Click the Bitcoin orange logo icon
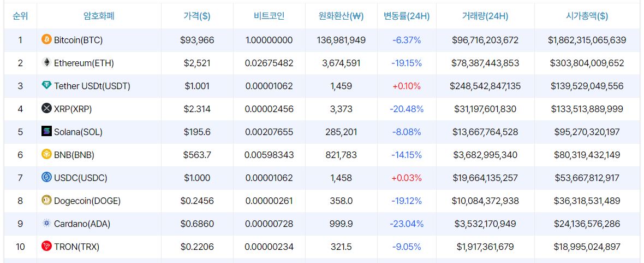Screen dimensions: 644x263 [x=47, y=39]
